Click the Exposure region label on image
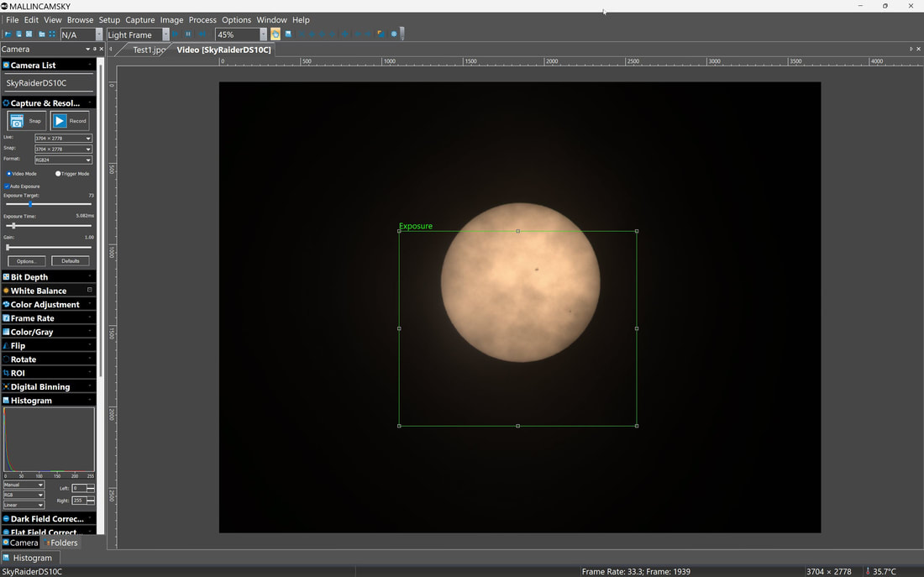 point(416,226)
